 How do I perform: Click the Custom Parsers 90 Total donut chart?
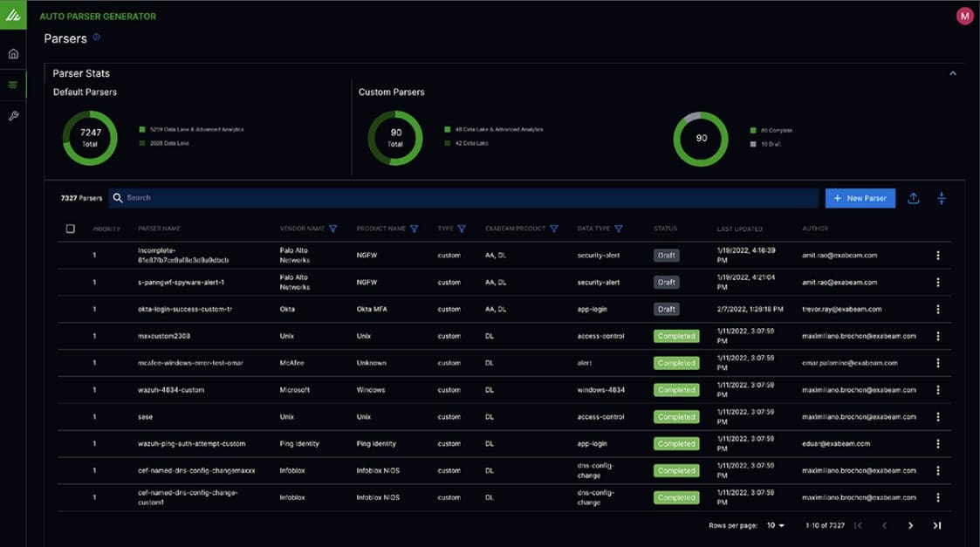point(395,138)
